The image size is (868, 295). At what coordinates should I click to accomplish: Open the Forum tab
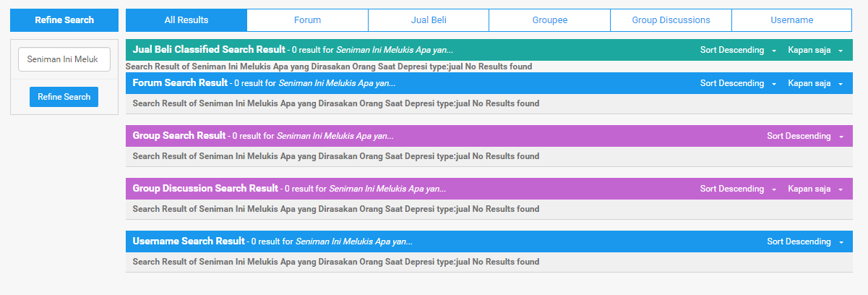[308, 20]
